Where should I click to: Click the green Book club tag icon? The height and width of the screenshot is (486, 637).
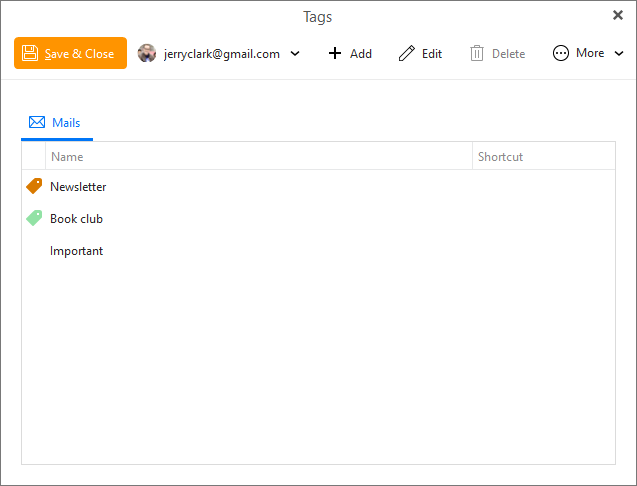[x=34, y=218]
